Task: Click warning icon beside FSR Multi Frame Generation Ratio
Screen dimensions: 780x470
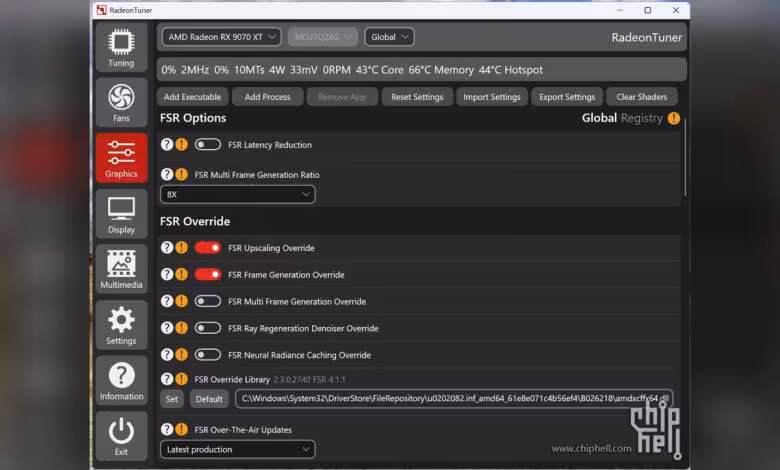Action: point(182,174)
